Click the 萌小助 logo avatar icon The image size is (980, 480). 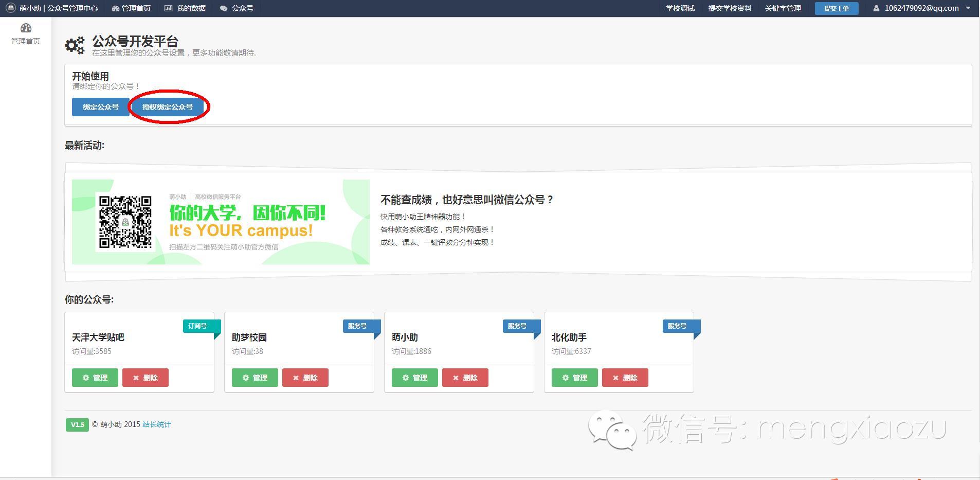pos(11,8)
